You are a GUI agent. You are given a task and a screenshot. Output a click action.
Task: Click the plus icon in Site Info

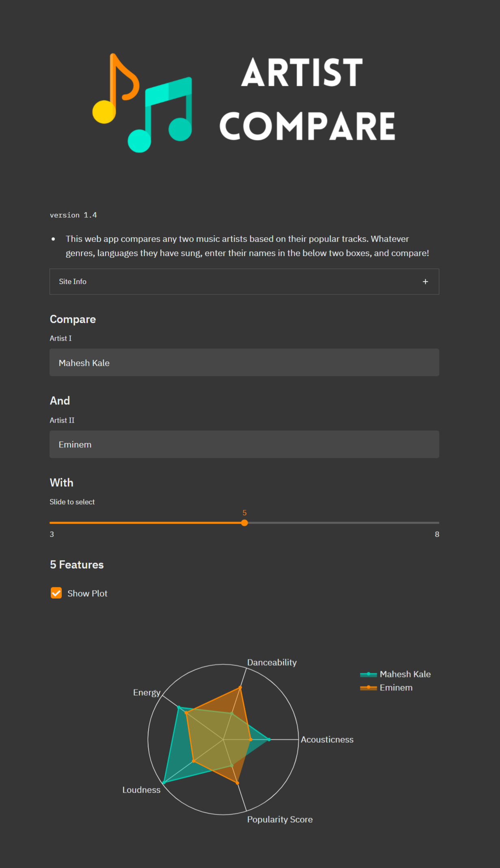(425, 281)
